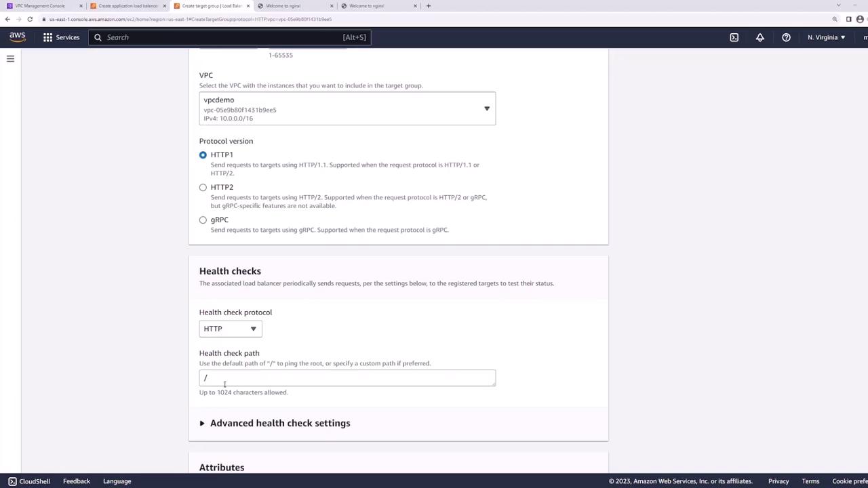Open the N. Virginia region selector

pos(826,37)
